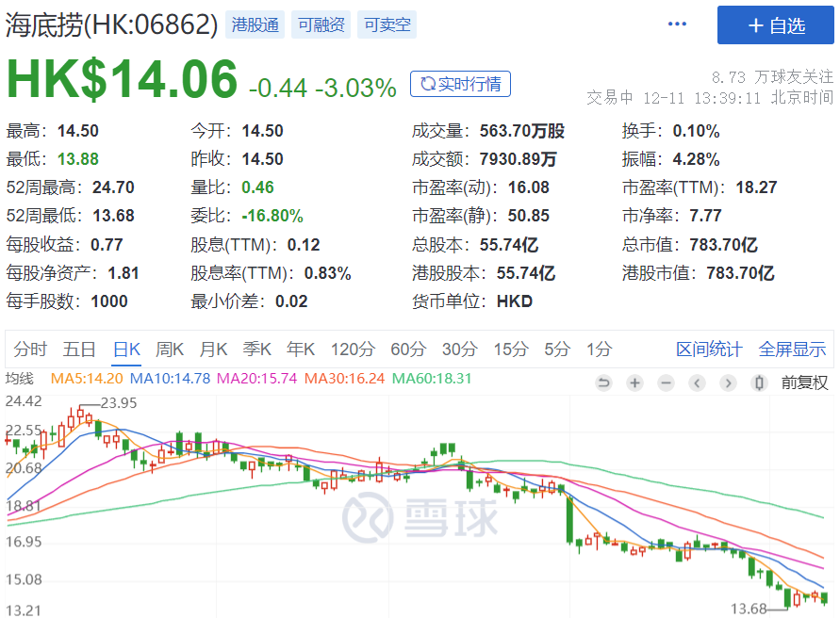Click the chart zoom in plus icon
This screenshot has width=840, height=618.
pyautogui.click(x=634, y=382)
